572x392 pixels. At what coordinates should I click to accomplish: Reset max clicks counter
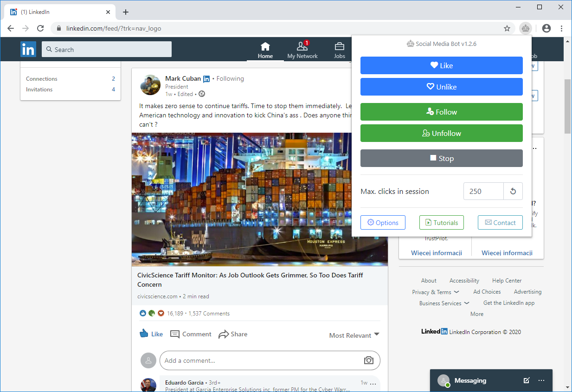click(x=513, y=191)
